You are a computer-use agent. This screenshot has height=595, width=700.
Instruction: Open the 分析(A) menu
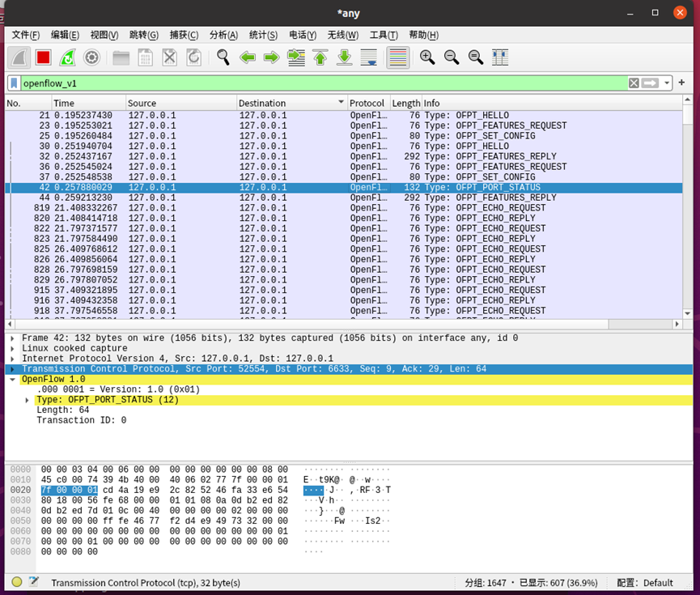pos(223,35)
